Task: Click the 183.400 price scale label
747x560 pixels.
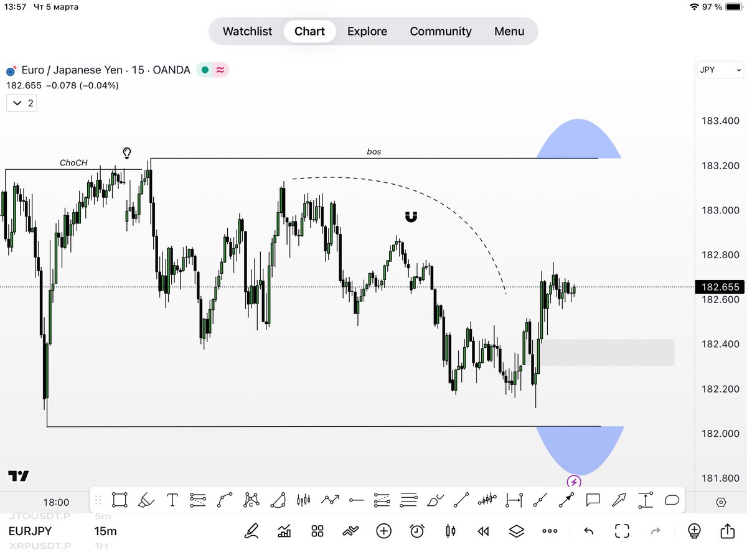Action: pos(720,121)
